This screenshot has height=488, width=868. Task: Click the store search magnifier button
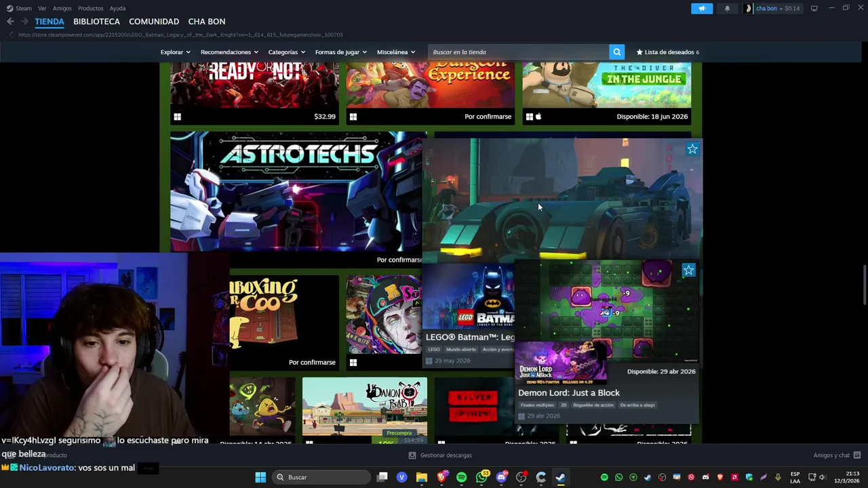(616, 52)
